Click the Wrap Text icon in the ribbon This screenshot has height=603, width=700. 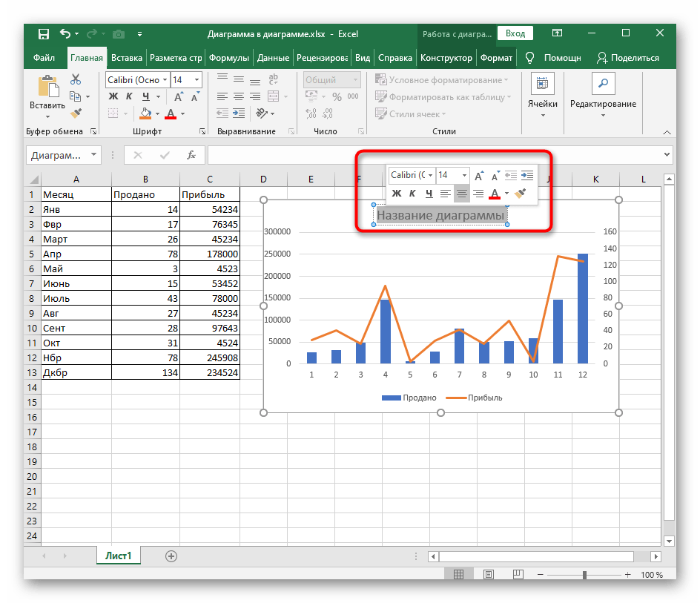click(273, 79)
